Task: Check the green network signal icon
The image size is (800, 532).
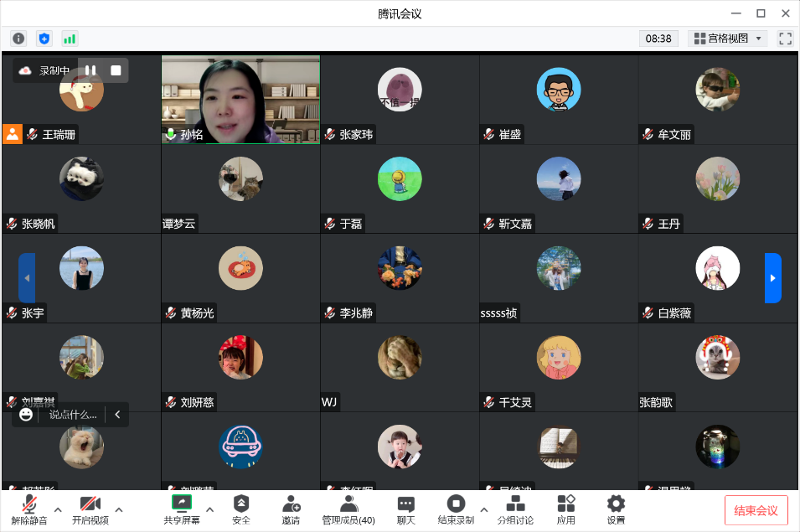Action: [70, 39]
